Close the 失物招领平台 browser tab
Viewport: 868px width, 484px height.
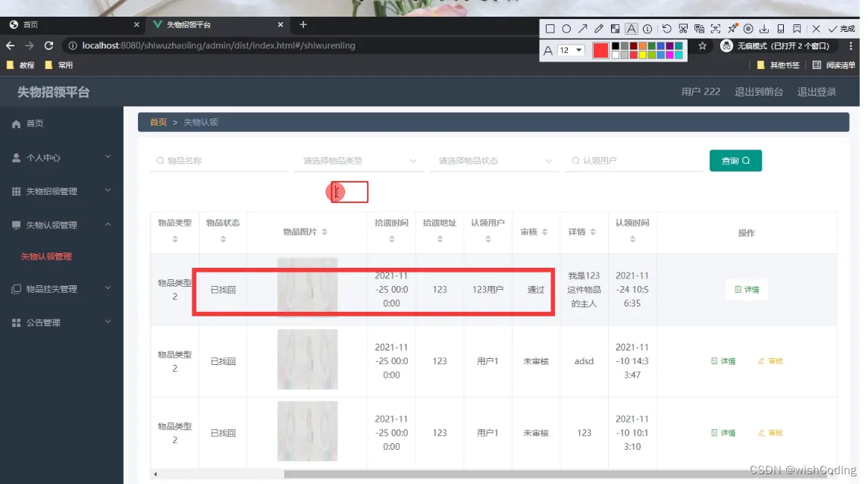(280, 24)
